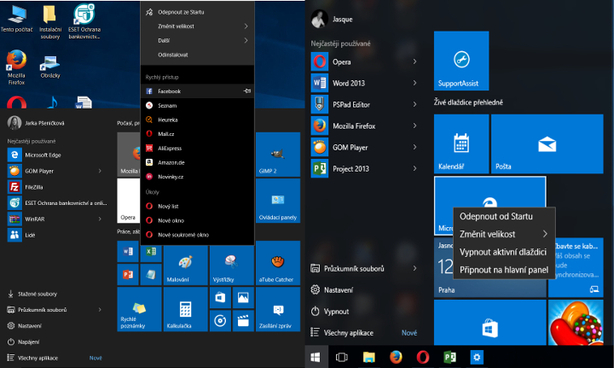The height and width of the screenshot is (368, 614).
Task: Expand Word 2013 jump list arrow
Action: click(x=415, y=83)
